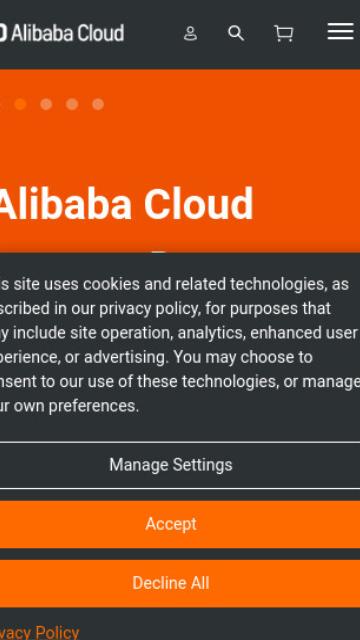This screenshot has height=640, width=360.
Task: Switch to the third carousel dot
Action: click(x=72, y=104)
